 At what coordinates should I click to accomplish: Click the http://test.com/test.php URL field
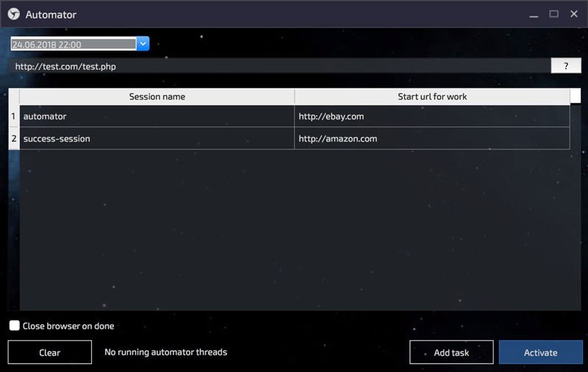point(279,66)
